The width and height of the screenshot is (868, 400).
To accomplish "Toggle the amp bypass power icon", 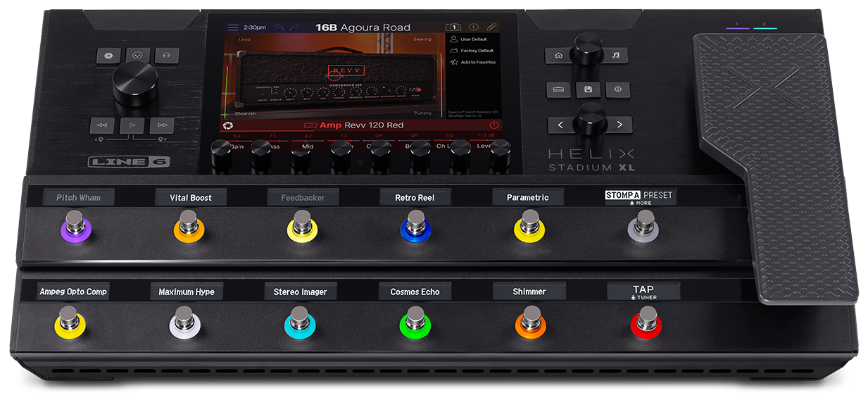I will pos(493,125).
